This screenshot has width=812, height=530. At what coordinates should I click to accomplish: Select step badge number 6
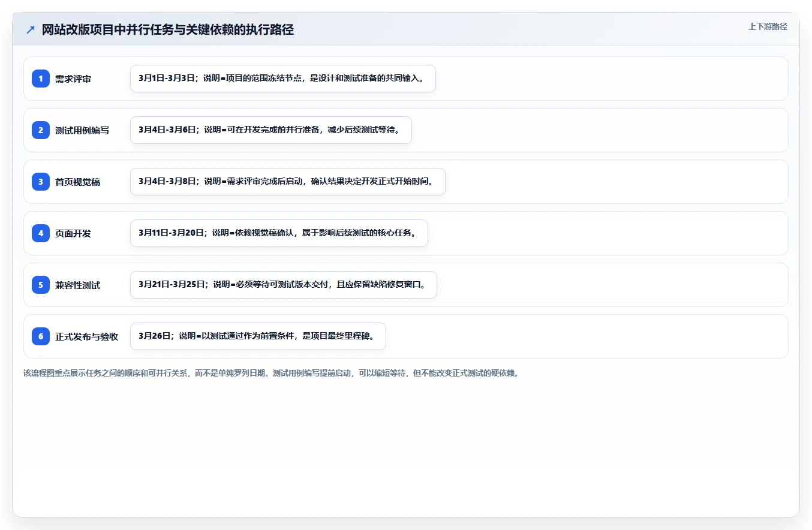(x=41, y=336)
